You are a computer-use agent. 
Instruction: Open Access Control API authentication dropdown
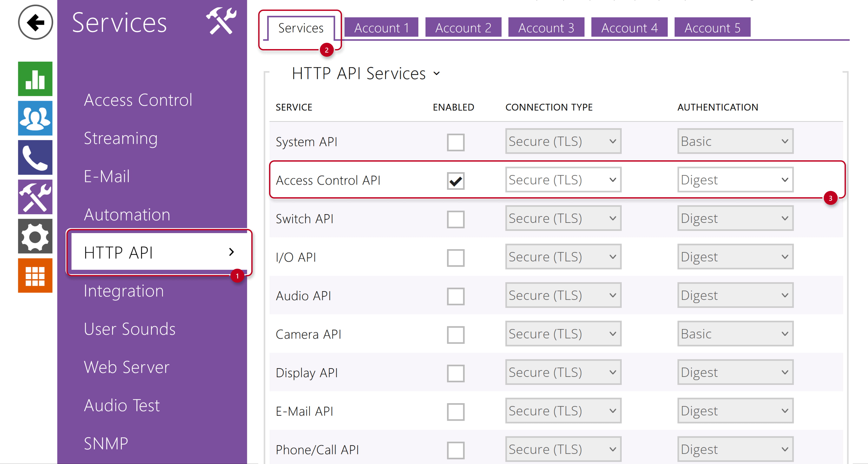(x=735, y=180)
